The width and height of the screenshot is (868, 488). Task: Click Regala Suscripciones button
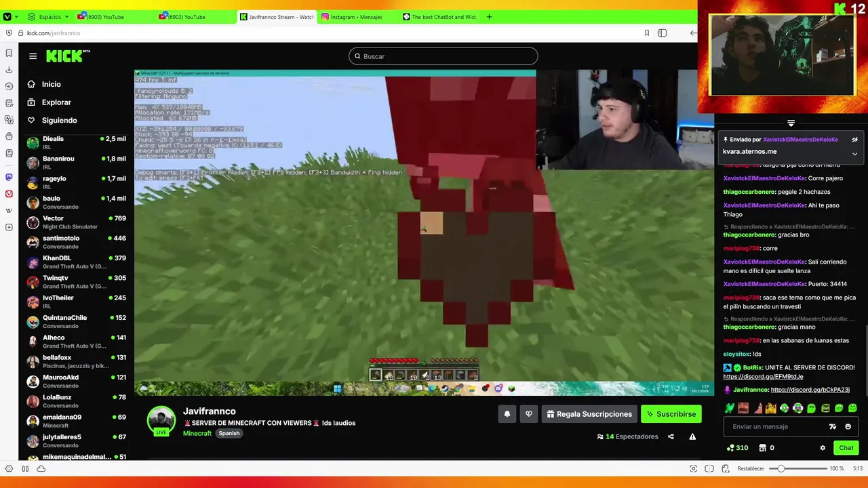[x=589, y=414]
